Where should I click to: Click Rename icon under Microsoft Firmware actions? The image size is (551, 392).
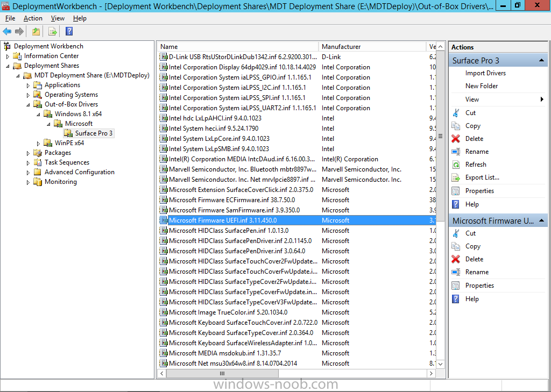(456, 272)
